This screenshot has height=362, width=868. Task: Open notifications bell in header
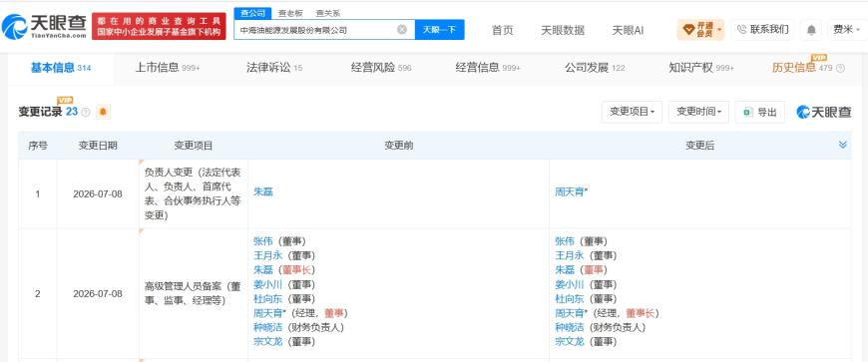click(811, 30)
